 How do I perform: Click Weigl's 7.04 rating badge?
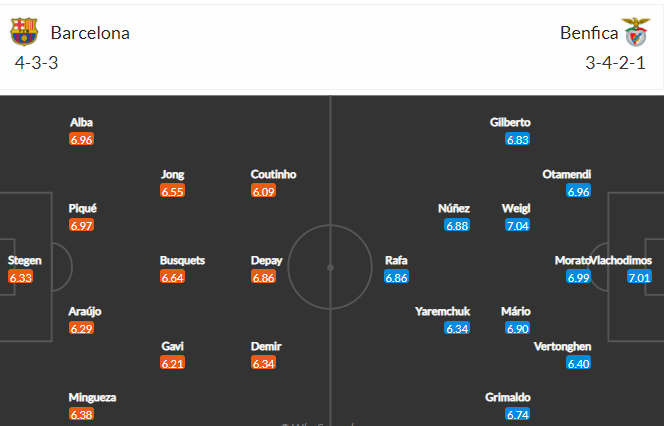518,225
